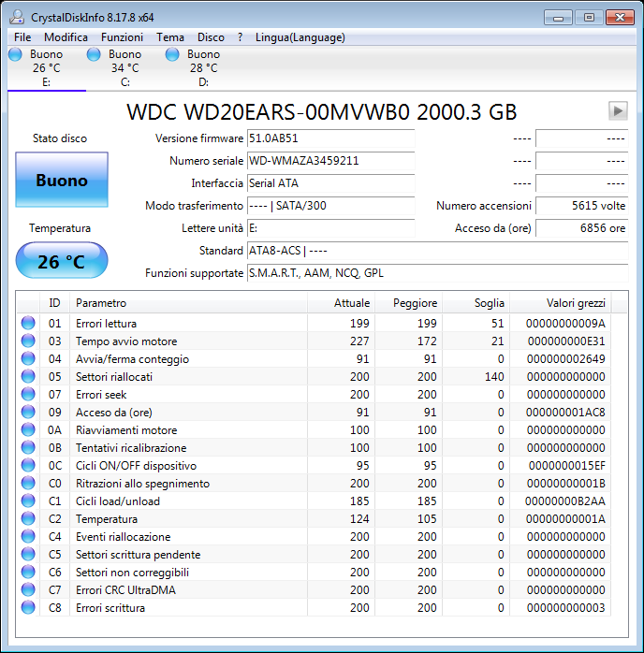Screen dimensions: 644x653
Task: Click raw value 00000000B2AA
Action: tap(564, 501)
